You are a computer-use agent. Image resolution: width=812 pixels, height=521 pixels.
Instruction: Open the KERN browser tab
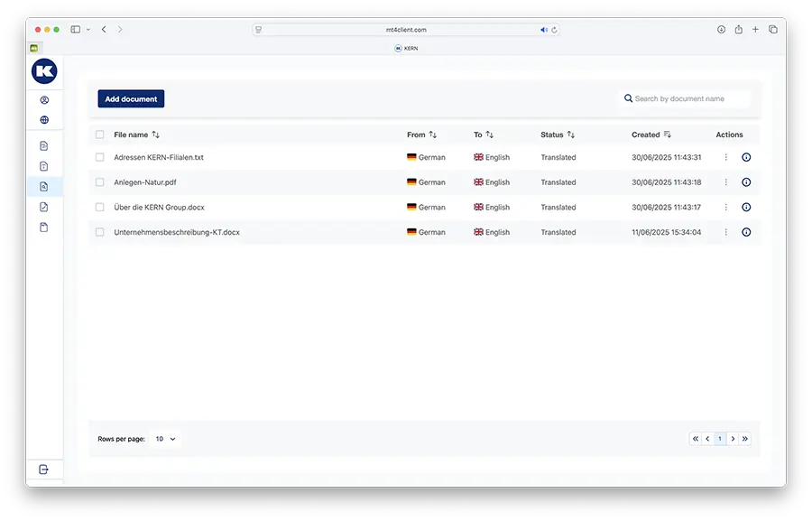[x=406, y=48]
